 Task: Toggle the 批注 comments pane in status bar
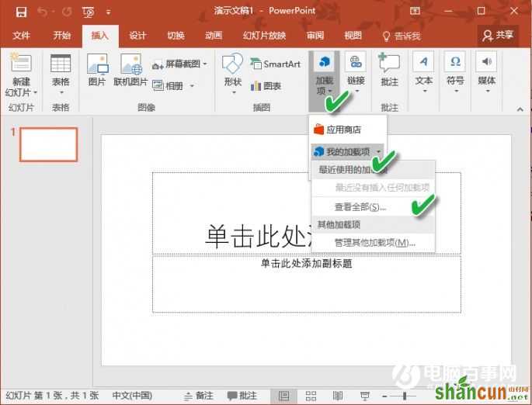[x=242, y=396]
